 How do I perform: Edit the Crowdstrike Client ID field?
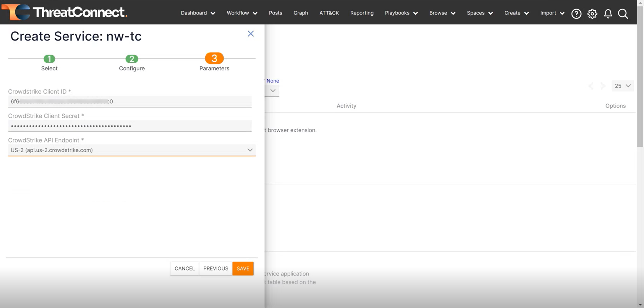(x=130, y=101)
